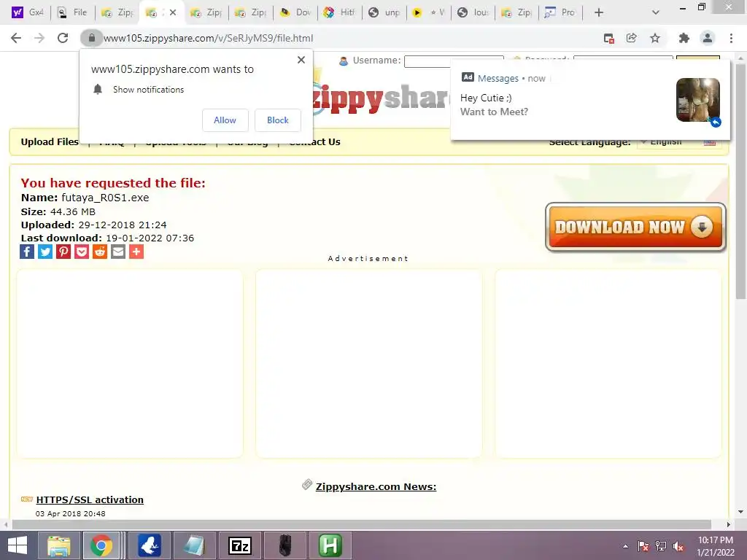
Task: Share file link by email icon
Action: tap(118, 252)
